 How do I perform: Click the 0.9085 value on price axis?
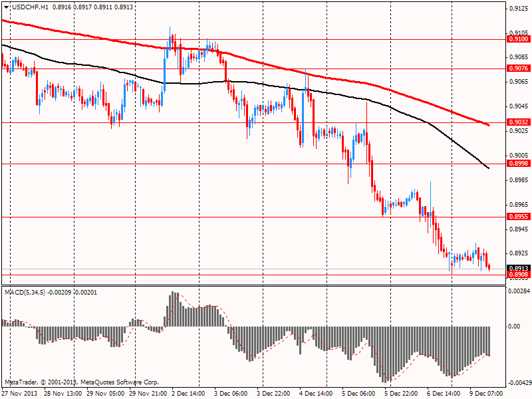[x=519, y=57]
